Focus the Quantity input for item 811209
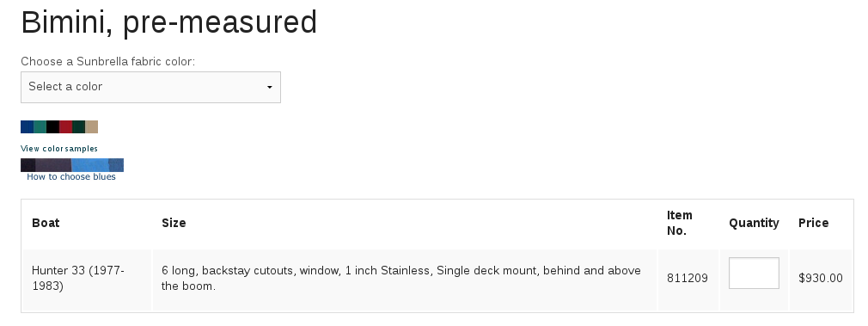868x326 pixels. [754, 273]
